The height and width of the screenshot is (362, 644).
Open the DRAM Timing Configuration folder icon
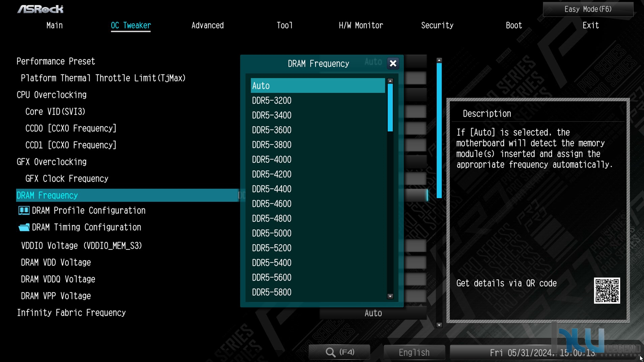(24, 228)
